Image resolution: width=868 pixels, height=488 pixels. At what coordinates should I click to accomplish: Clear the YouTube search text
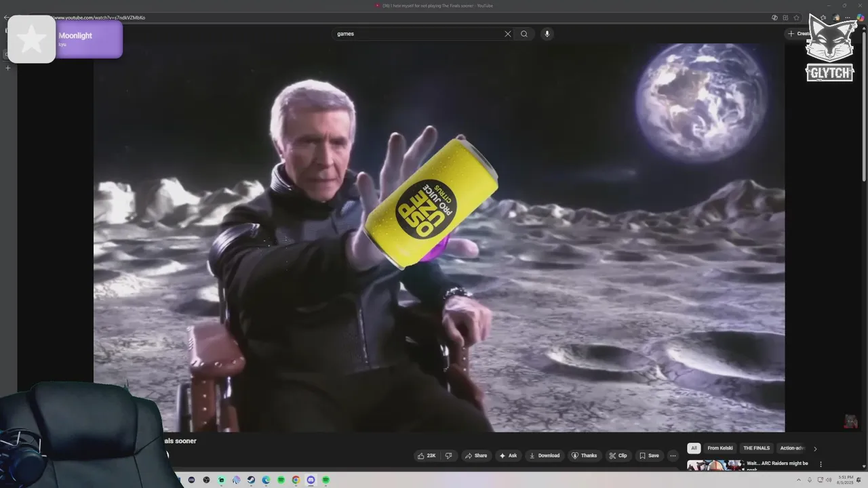click(507, 34)
